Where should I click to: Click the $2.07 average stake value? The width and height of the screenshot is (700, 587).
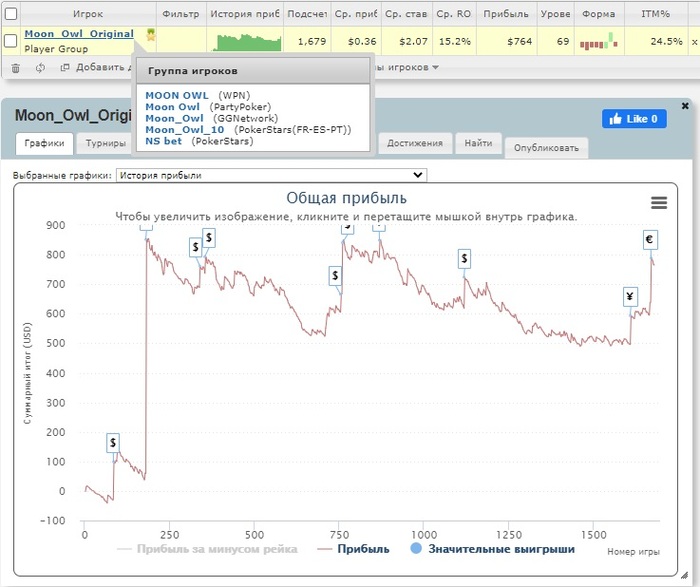[x=413, y=42]
